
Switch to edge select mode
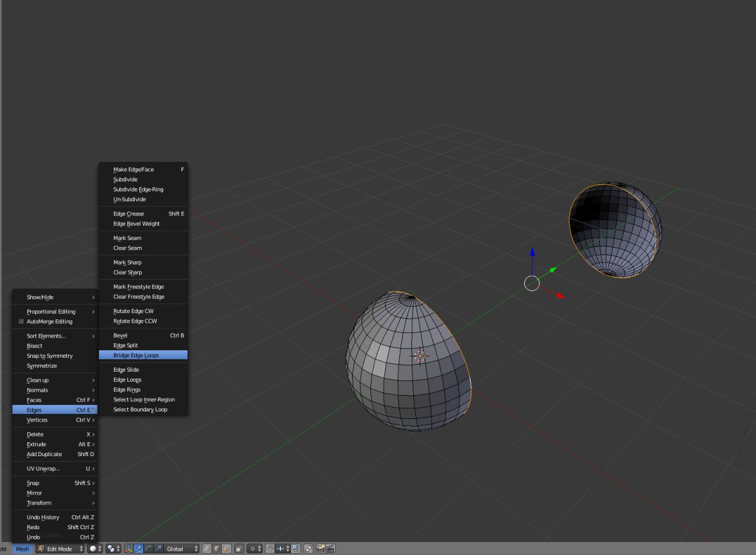click(216, 549)
